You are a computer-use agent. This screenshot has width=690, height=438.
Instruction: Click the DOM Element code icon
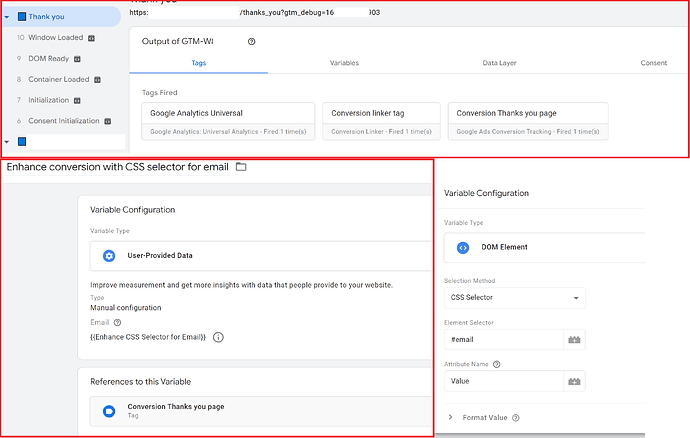pyautogui.click(x=463, y=248)
